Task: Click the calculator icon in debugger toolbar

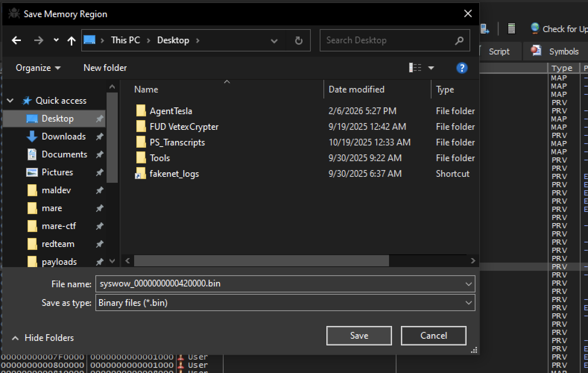Action: tap(511, 29)
